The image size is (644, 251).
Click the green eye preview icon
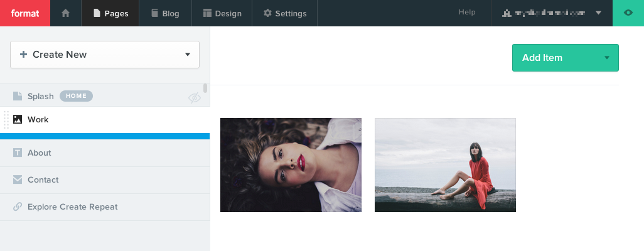coord(628,13)
